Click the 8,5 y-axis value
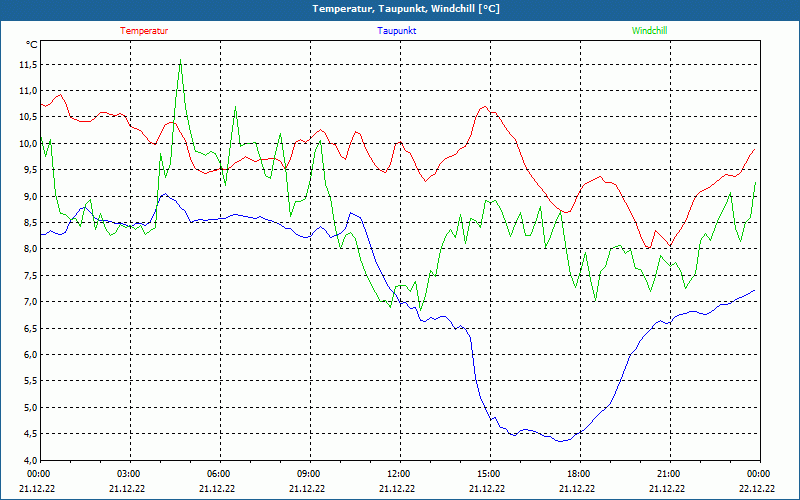The height and width of the screenshot is (500, 800). coord(30,222)
